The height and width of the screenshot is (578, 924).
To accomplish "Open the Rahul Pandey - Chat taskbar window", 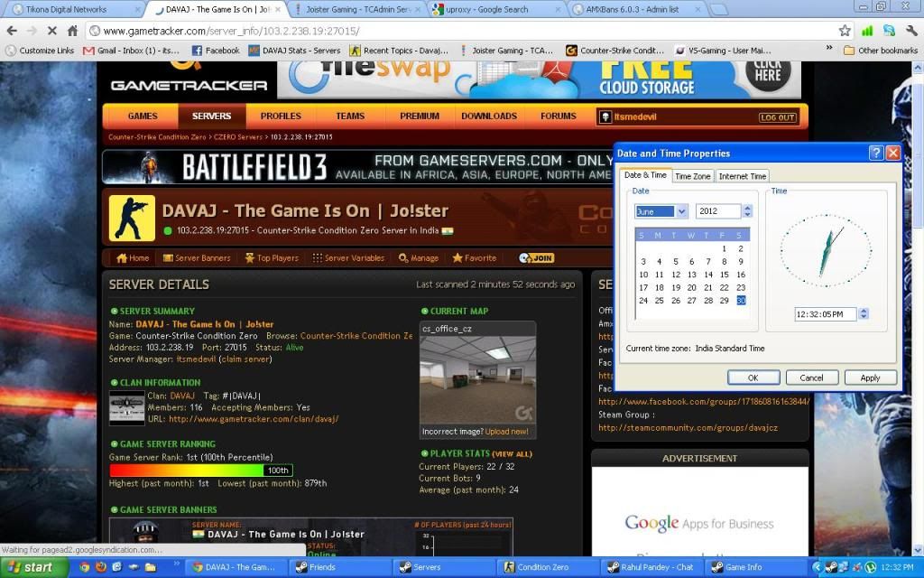I will click(651, 567).
